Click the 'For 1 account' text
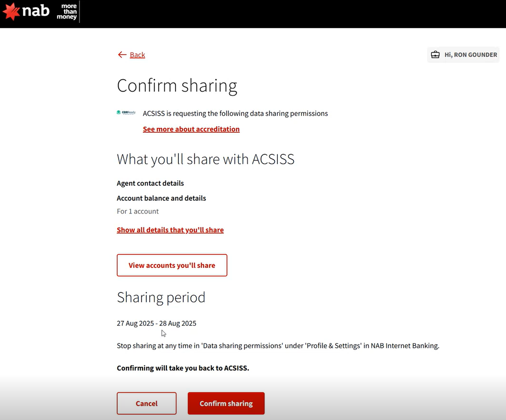This screenshot has height=420, width=506. pyautogui.click(x=138, y=211)
